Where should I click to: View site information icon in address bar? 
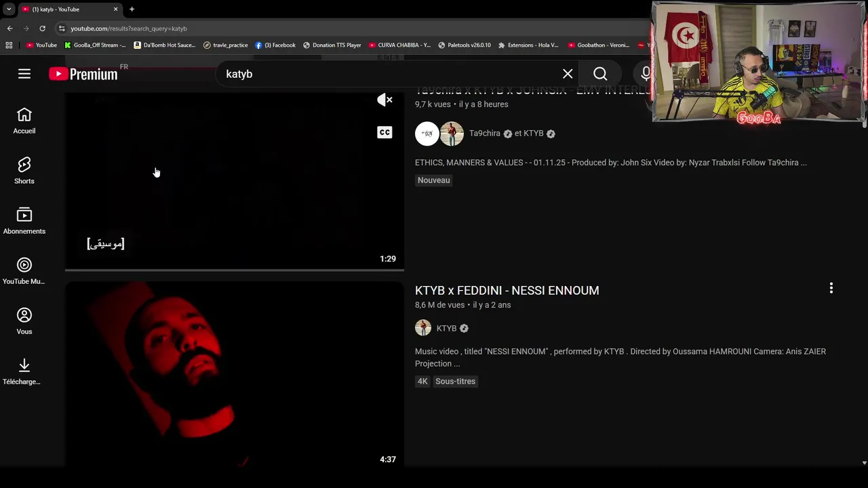point(62,28)
